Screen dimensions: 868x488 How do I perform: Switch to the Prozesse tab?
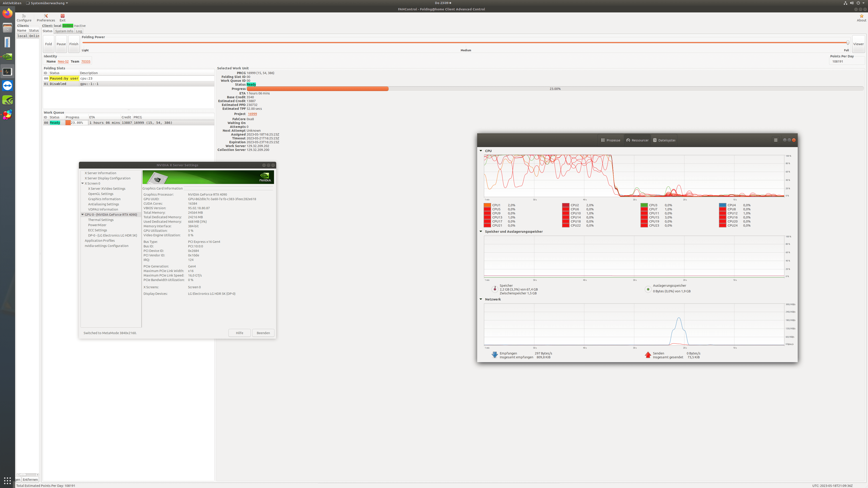coord(611,140)
